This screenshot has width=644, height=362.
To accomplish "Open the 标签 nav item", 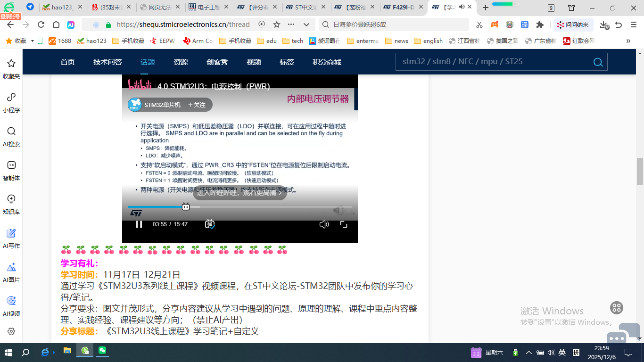I will tap(287, 62).
